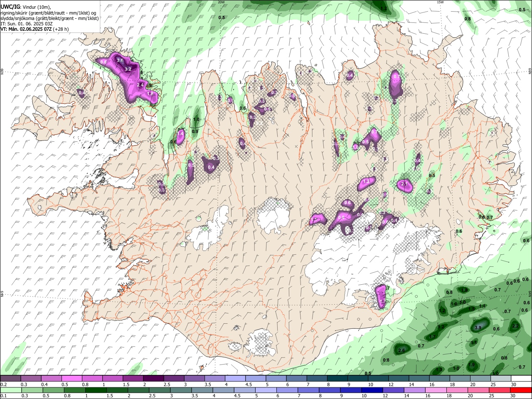Click the palest green 0.1–0.3 swatch in lower rain legend
Image resolution: width=532 pixels, height=399 pixels.
click(10, 390)
